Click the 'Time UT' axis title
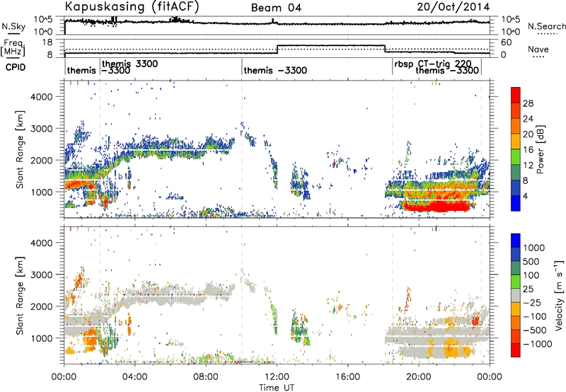Image resolution: width=566 pixels, height=392 pixels. pos(277,388)
